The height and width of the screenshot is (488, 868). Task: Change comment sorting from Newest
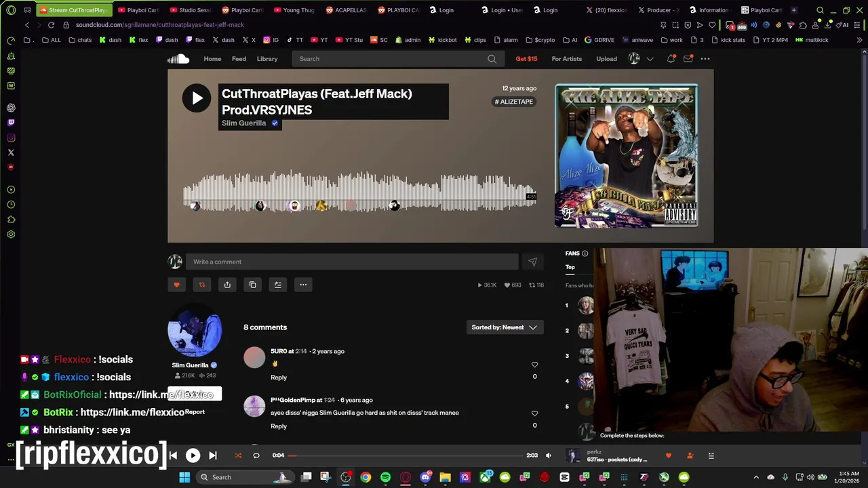coord(504,327)
